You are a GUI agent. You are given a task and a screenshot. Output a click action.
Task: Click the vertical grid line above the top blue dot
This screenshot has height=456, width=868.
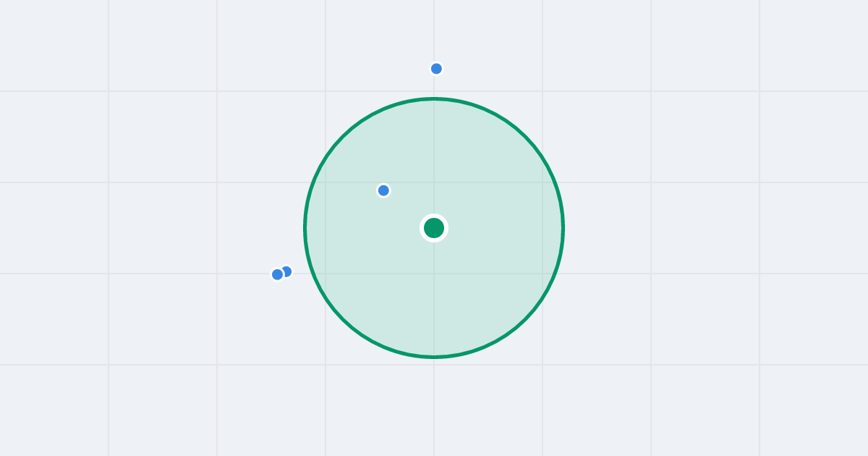click(434, 29)
